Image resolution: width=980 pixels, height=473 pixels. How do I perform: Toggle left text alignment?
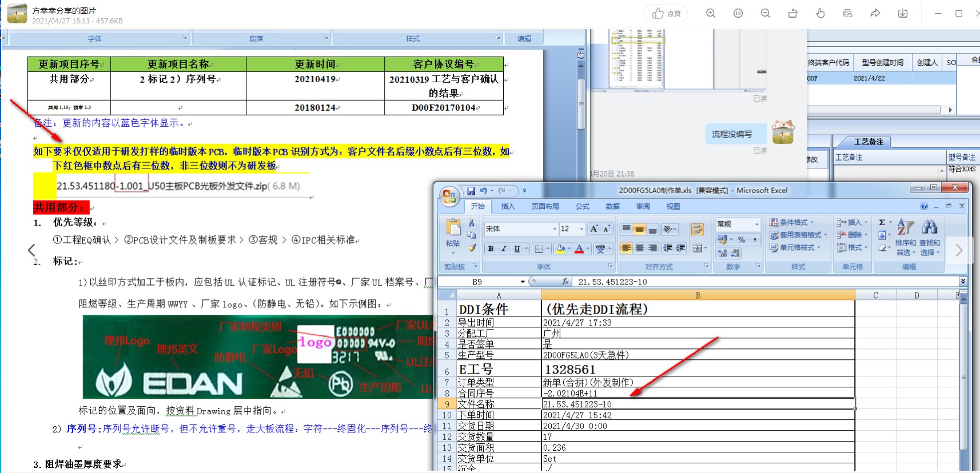point(626,248)
